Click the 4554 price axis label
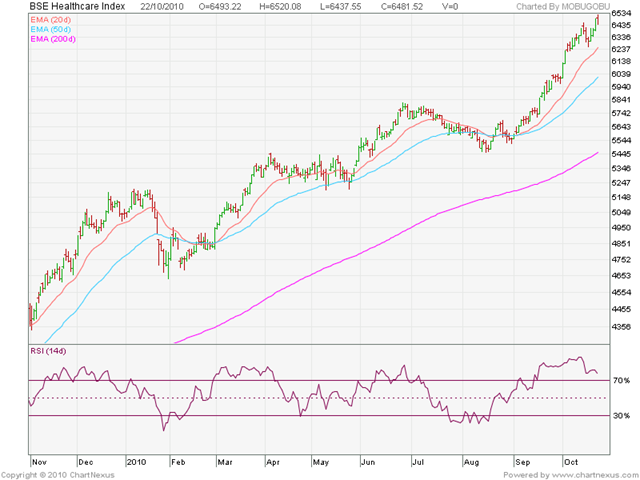The width and height of the screenshot is (640, 480). [621, 292]
